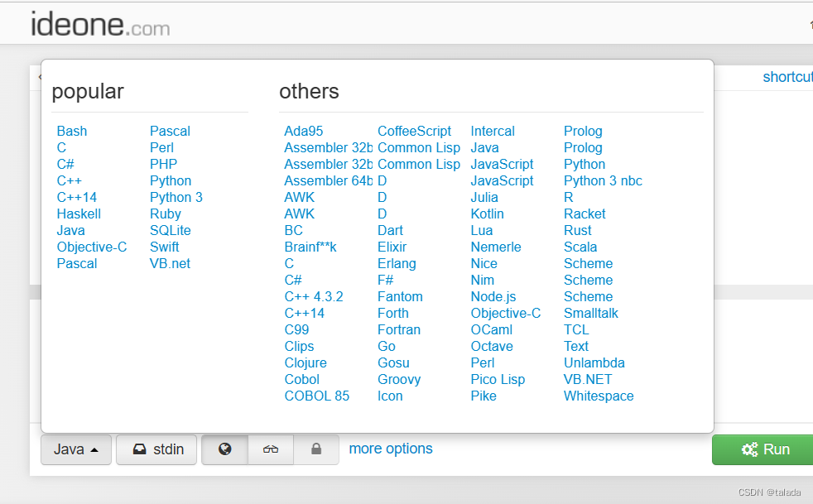Collapse the Java language dropdown button

75,449
